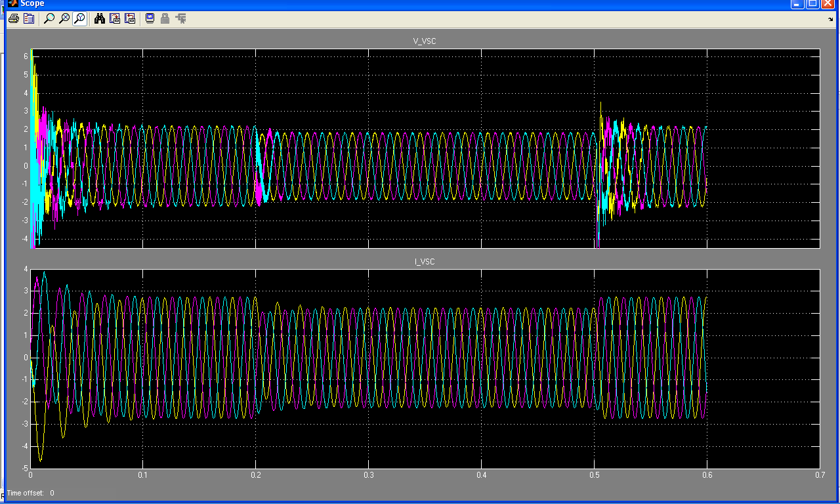Screen dimensions: 840x504
Task: Maximize the Scope window
Action: point(812,4)
